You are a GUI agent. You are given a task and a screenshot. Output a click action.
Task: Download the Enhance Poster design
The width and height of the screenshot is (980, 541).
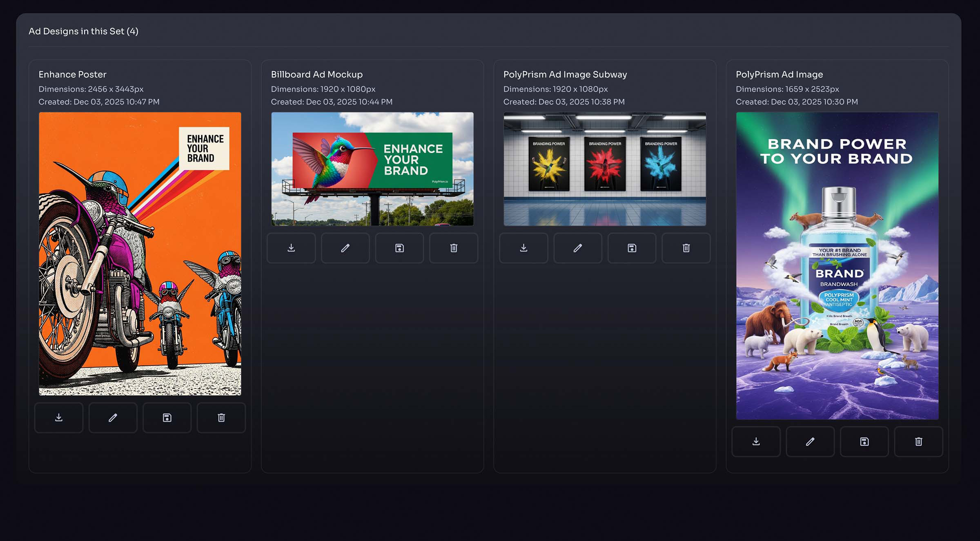(59, 417)
